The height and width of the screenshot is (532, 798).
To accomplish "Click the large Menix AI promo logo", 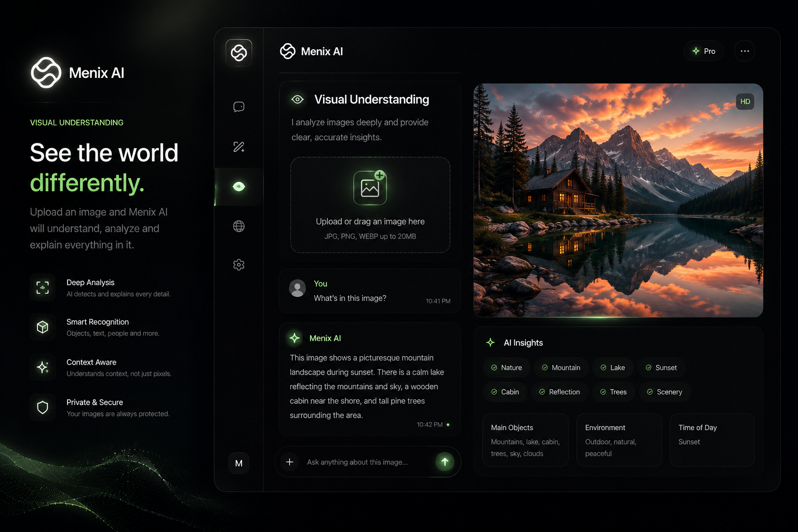I will [46, 73].
